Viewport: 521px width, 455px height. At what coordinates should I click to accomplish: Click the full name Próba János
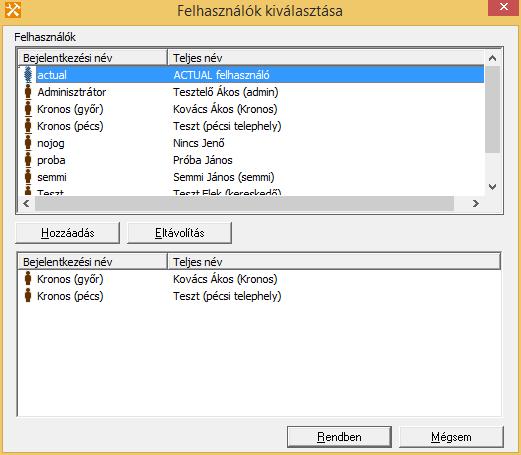pyautogui.click(x=203, y=160)
